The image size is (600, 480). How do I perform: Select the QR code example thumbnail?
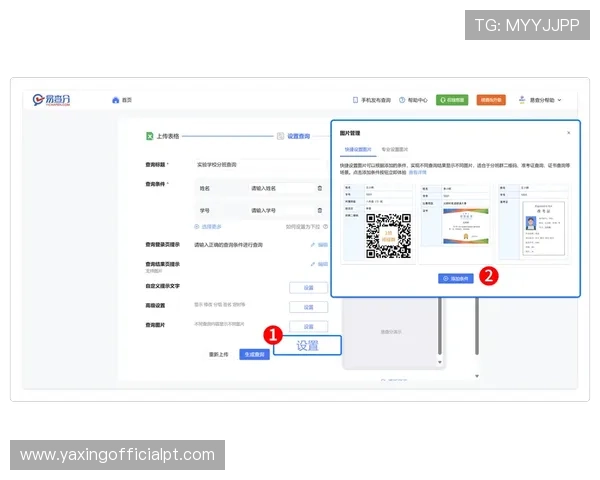[378, 224]
